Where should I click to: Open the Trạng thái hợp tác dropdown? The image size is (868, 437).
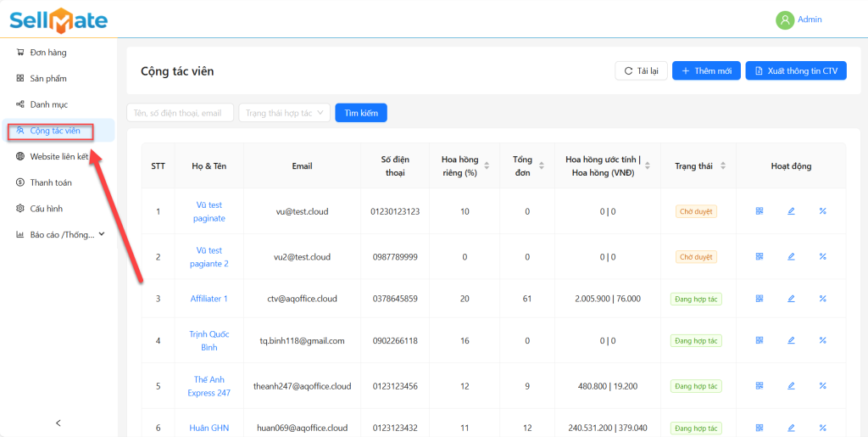click(x=284, y=113)
